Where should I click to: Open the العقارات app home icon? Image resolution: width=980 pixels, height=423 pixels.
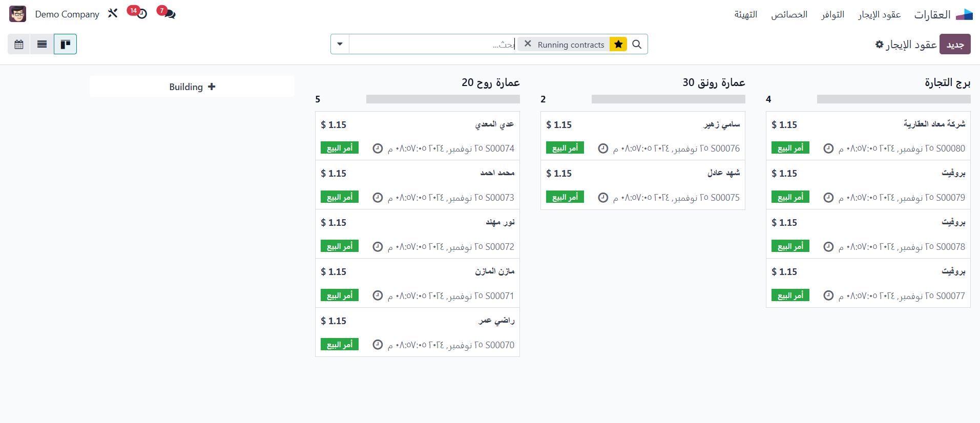964,14
